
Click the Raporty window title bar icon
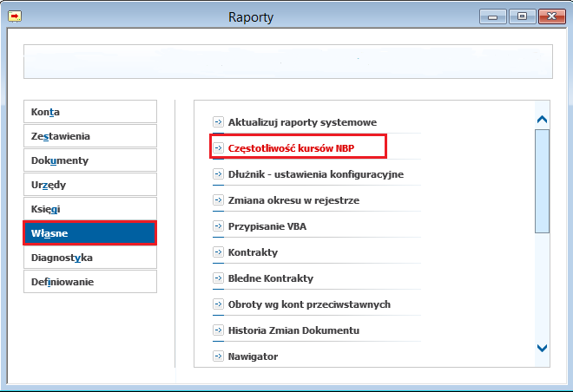(15, 16)
